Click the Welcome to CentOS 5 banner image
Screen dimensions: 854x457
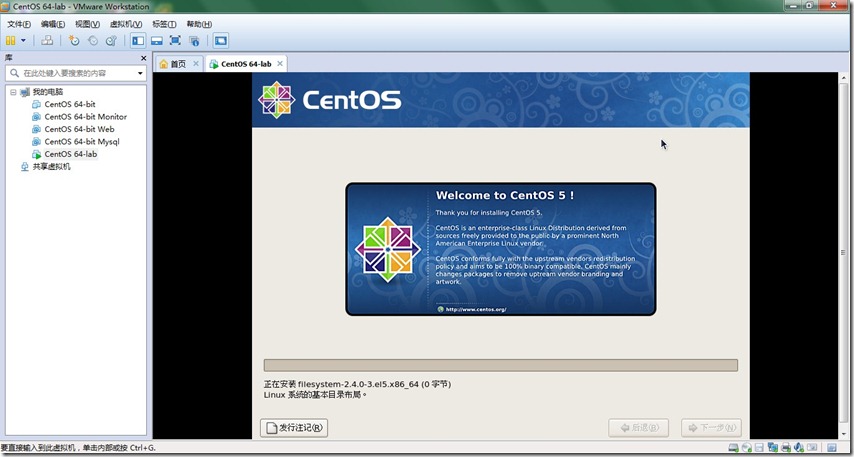[501, 249]
